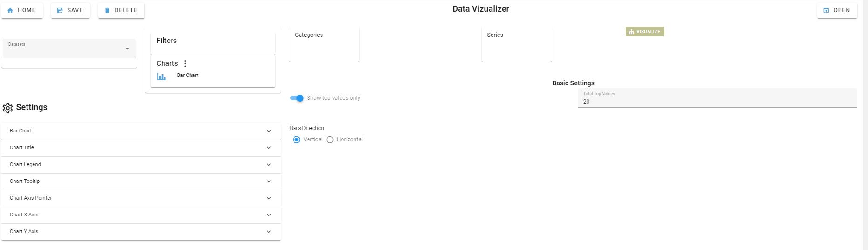Expand Chart Axis Pointer settings
868x250 pixels.
click(x=141, y=198)
